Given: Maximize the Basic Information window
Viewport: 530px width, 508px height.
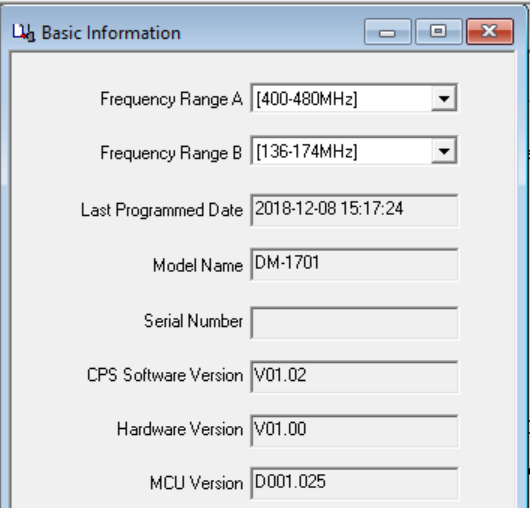Looking at the screenshot, I should pos(438,32).
